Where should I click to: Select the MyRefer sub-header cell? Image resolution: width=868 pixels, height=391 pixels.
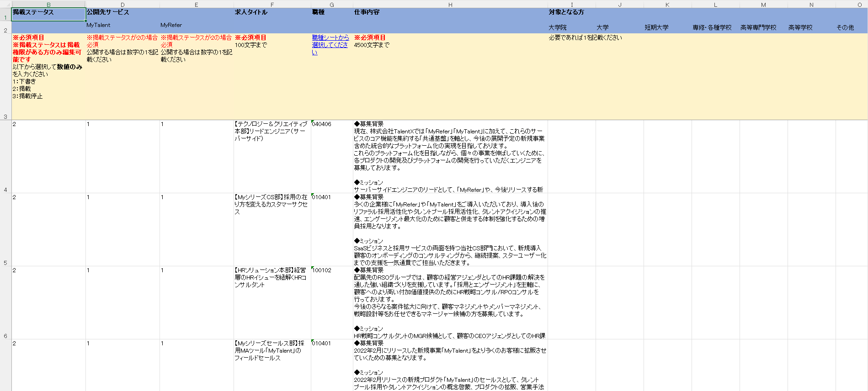[196, 26]
